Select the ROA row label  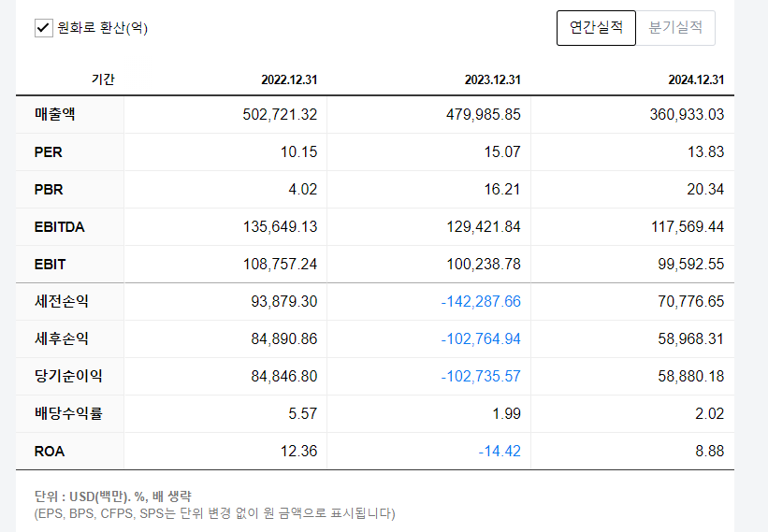[49, 452]
